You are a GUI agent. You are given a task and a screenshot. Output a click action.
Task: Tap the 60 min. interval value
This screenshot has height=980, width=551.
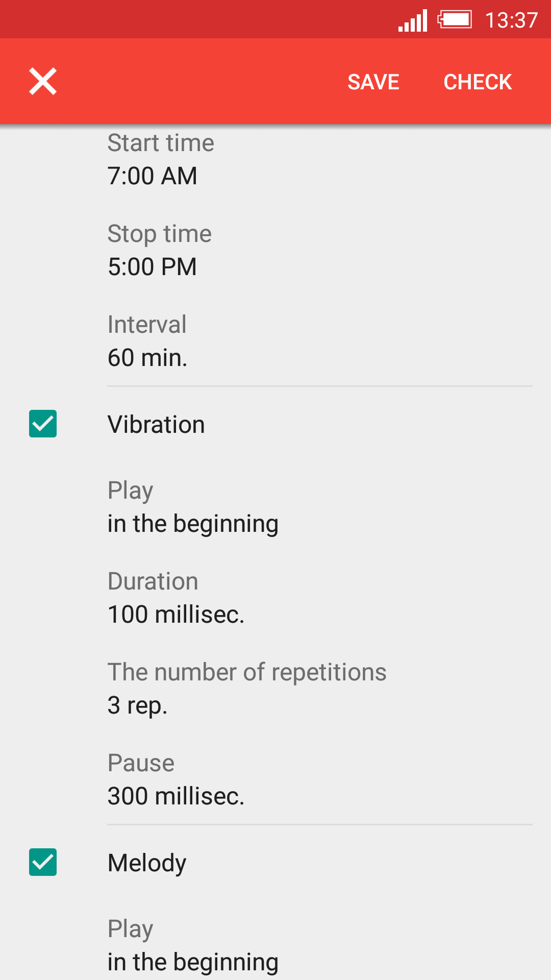point(147,358)
